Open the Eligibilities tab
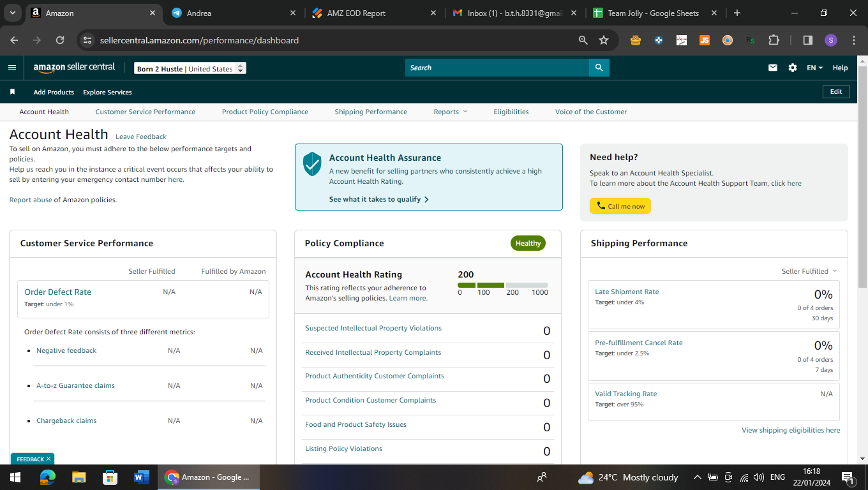This screenshot has height=490, width=868. click(511, 112)
